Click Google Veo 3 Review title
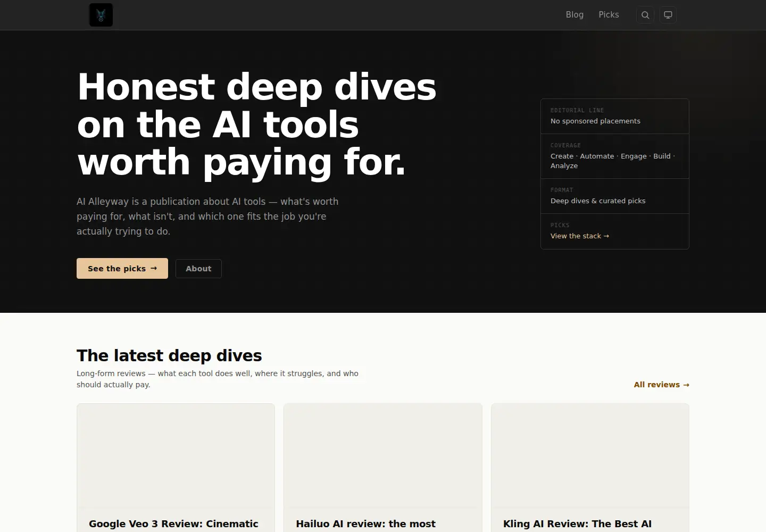The width and height of the screenshot is (766, 532). click(x=173, y=524)
